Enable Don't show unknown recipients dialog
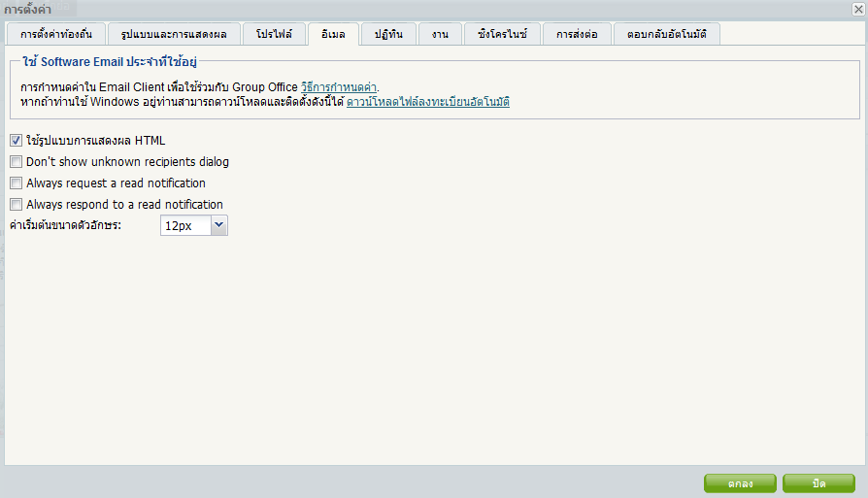The width and height of the screenshot is (868, 498). click(17, 161)
